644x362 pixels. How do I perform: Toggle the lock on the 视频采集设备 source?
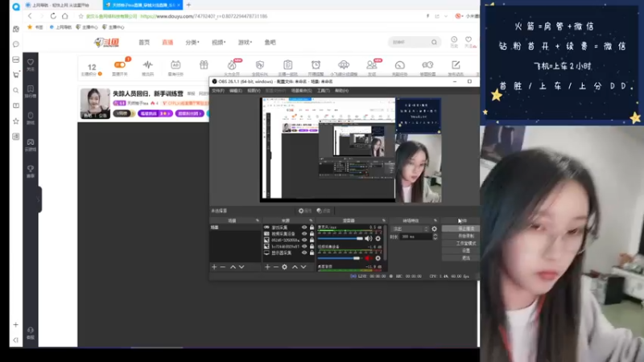(x=312, y=233)
